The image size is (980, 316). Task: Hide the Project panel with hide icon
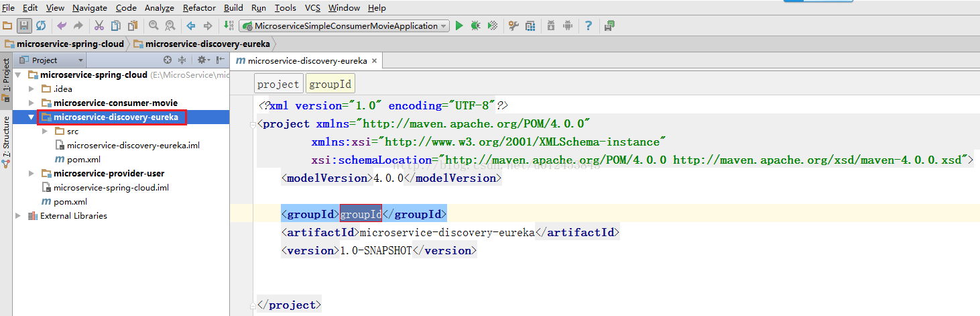[220, 60]
